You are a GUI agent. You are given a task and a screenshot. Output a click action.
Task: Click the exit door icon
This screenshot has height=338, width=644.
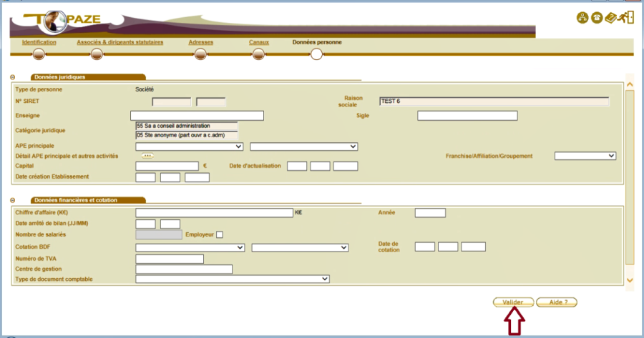[628, 18]
